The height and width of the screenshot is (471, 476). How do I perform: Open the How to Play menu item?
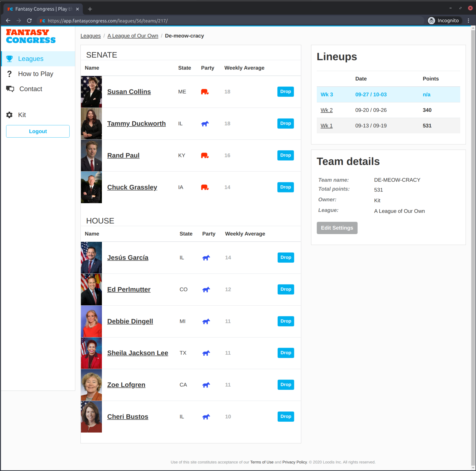(x=35, y=74)
